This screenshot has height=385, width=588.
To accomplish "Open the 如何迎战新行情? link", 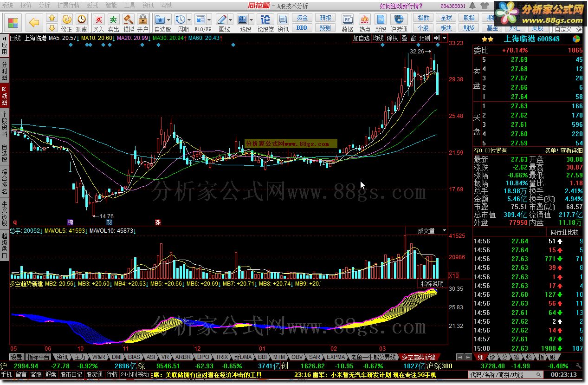I will click(401, 6).
